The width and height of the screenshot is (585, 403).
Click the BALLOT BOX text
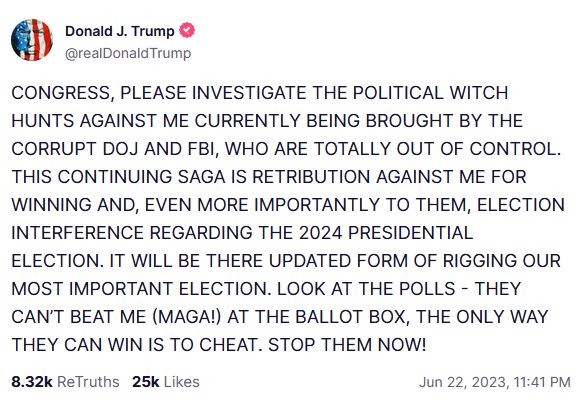[x=350, y=317]
